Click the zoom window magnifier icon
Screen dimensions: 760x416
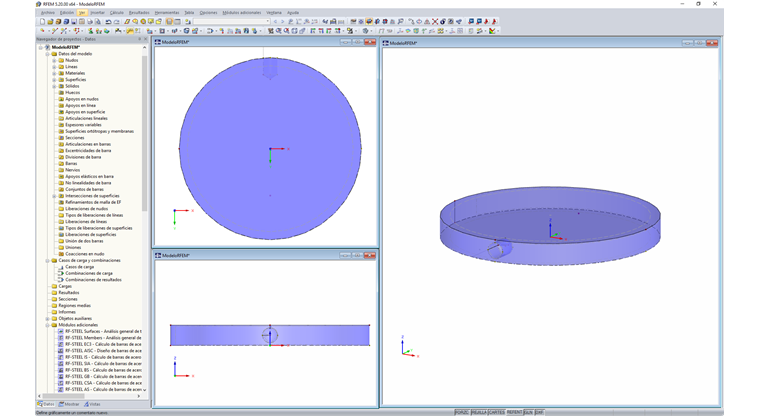tap(278, 31)
